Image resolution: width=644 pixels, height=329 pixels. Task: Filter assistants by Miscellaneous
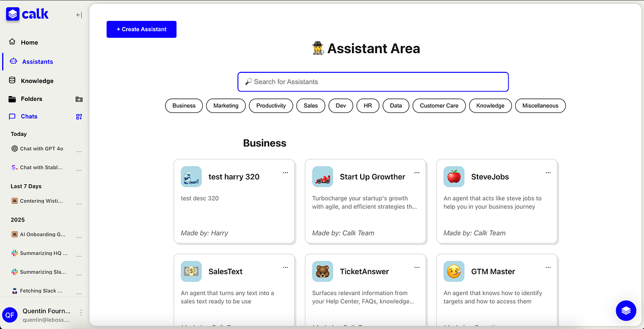(540, 106)
